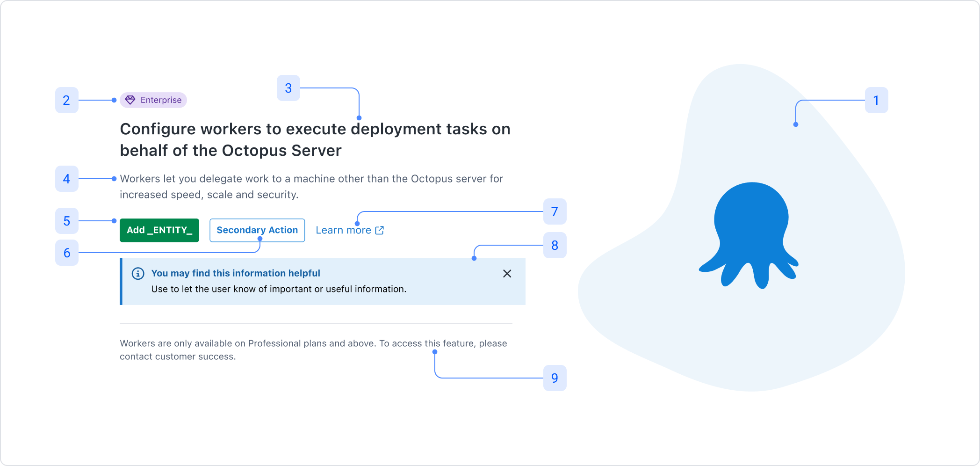Click the 'Workers let you delegate work' description

click(x=311, y=186)
